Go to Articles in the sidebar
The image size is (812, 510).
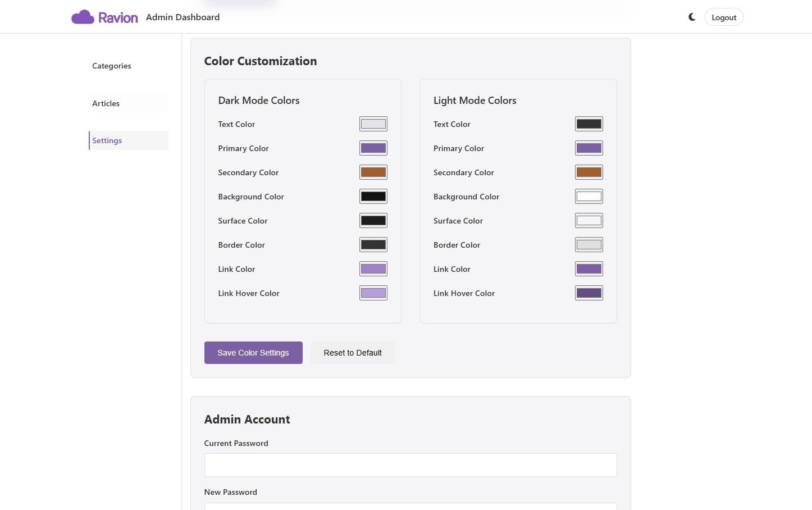coord(106,103)
